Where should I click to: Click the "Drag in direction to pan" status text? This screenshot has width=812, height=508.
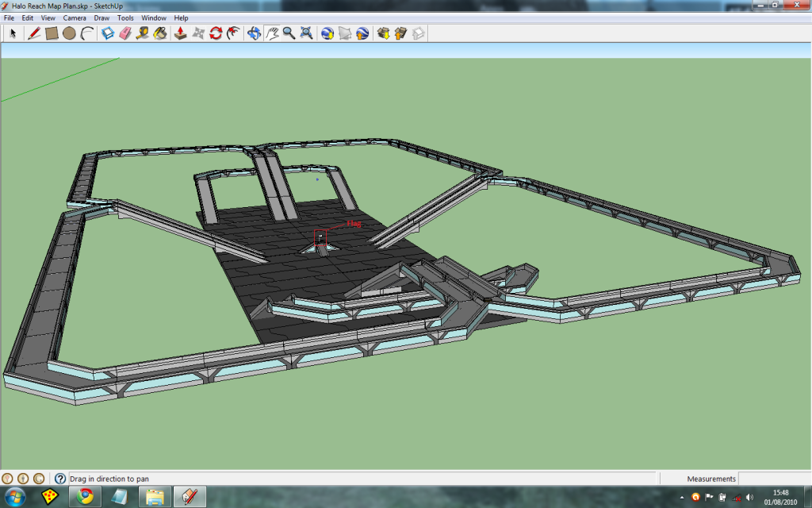point(109,479)
